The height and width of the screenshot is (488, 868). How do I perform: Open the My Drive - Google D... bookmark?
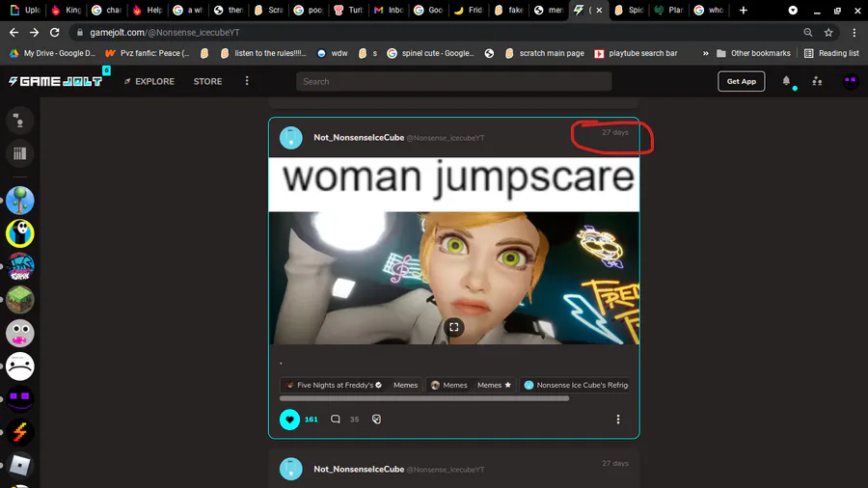coord(53,53)
